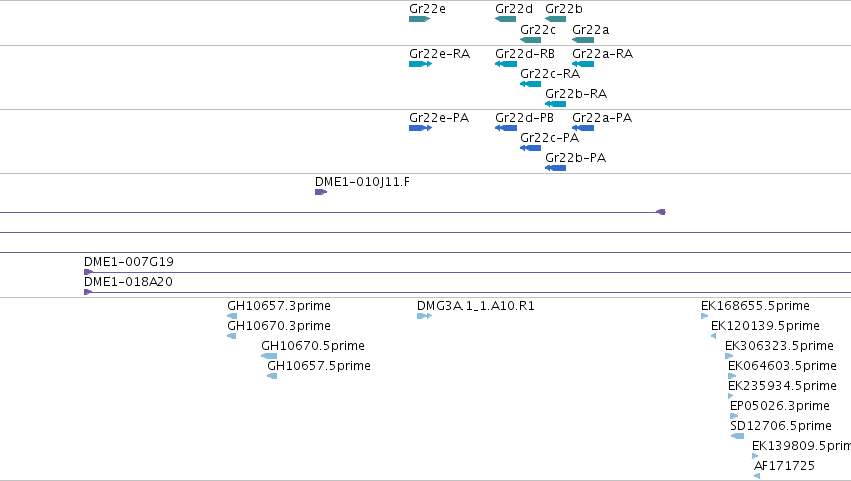Click the DME1-010J11.F label
This screenshot has height=481, width=851.
point(363,182)
